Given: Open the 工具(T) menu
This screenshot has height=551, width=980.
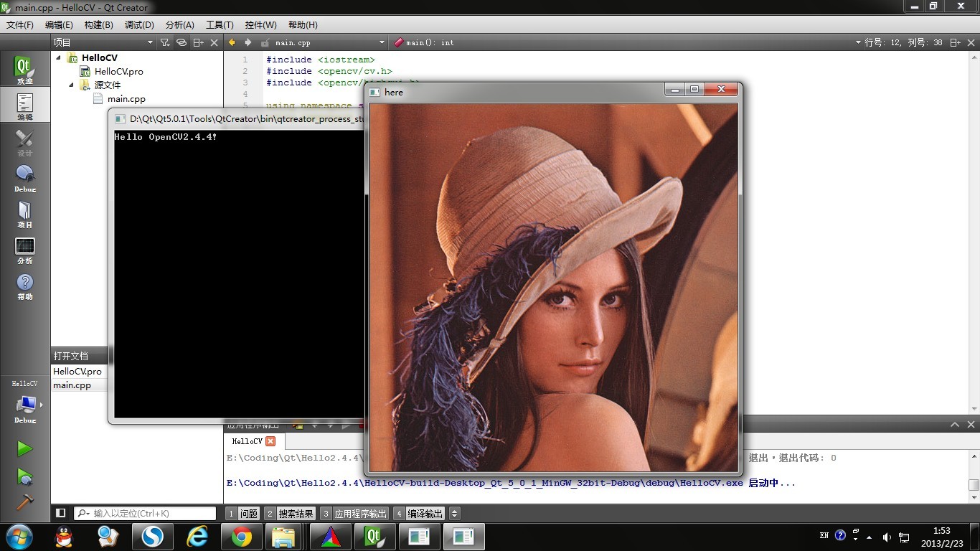Looking at the screenshot, I should coord(220,25).
